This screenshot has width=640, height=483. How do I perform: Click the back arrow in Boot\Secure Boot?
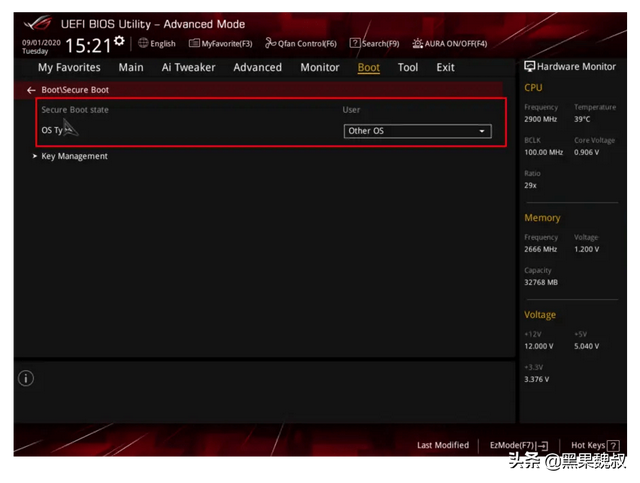(31, 90)
